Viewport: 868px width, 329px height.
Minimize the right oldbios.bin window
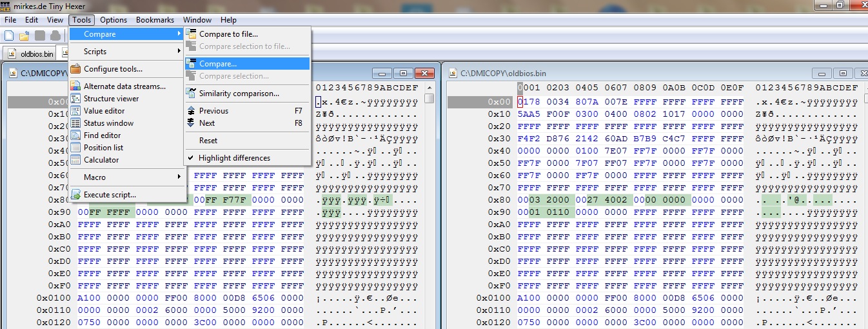click(x=822, y=73)
